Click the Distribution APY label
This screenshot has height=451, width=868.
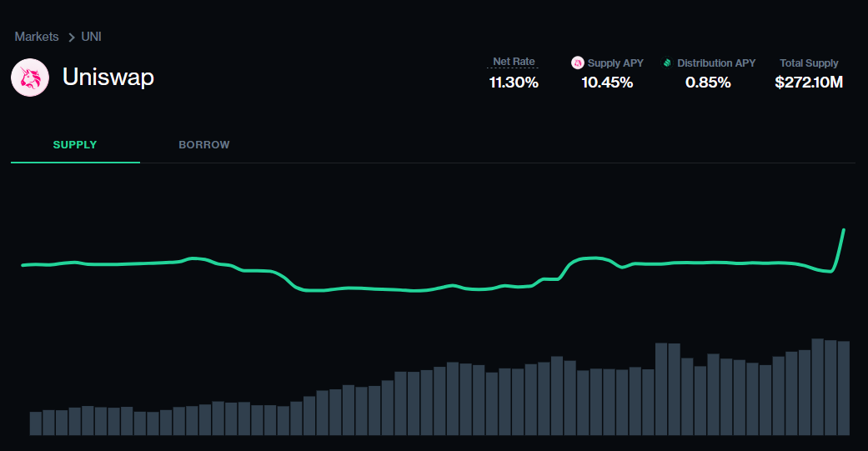pos(716,63)
